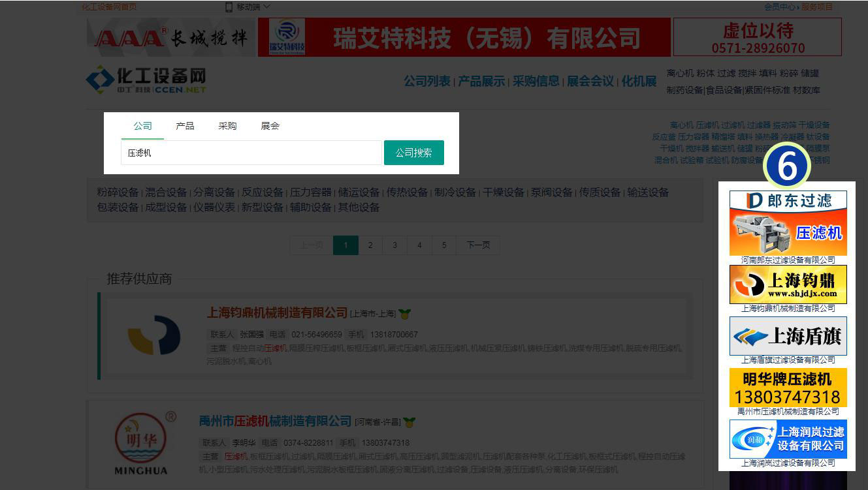Open the 上海盾旗 sidebar ad banner
Screen dimensions: 868x490
pyautogui.click(x=788, y=336)
